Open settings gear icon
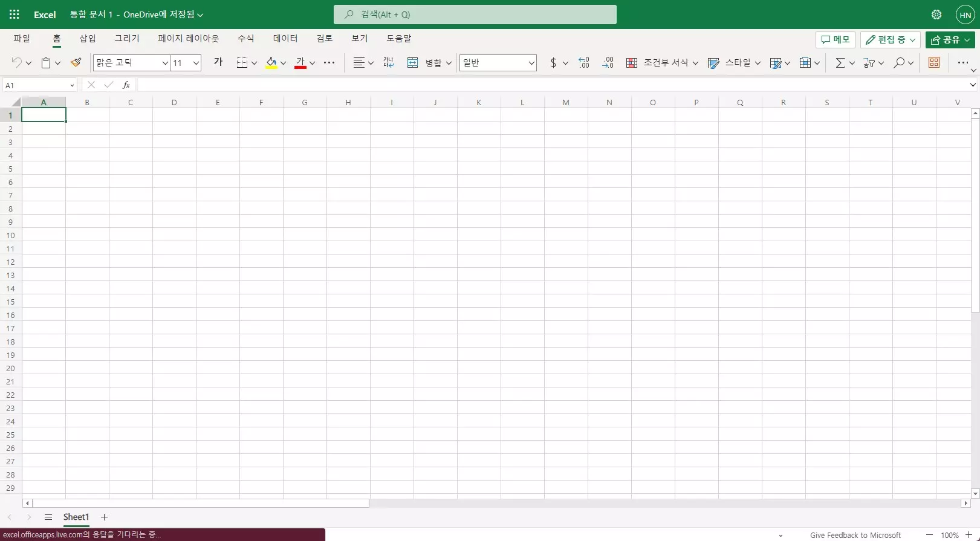The image size is (980, 541). click(936, 15)
